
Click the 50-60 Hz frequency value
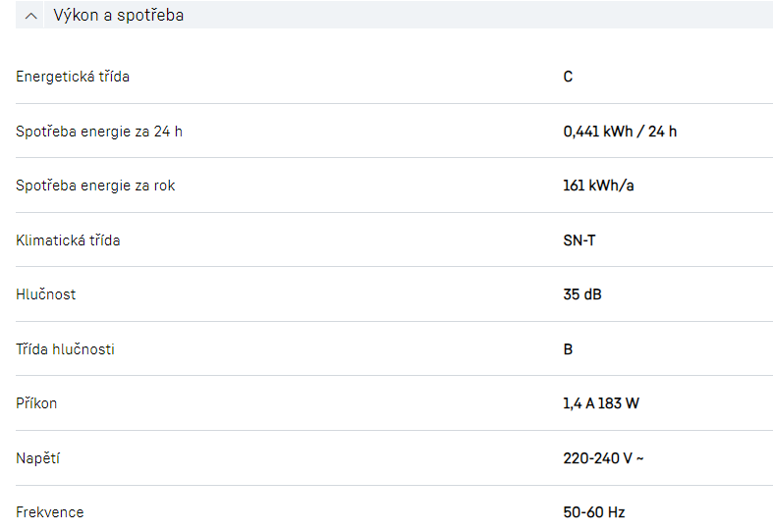[x=594, y=512]
